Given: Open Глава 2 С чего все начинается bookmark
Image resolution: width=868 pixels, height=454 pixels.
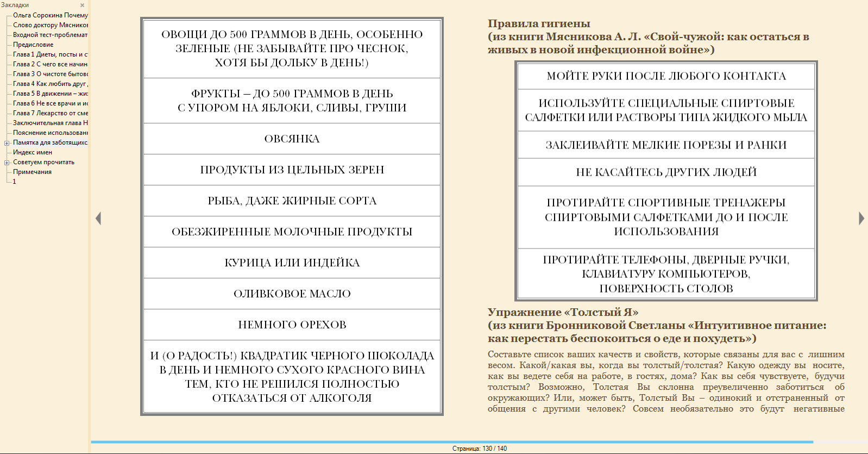Looking at the screenshot, I should point(51,64).
